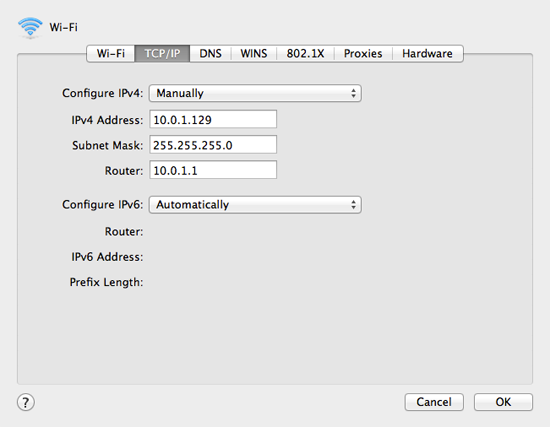Viewport: 550px width, 427px height.
Task: Click the Wi-Fi signal icon
Action: (31, 27)
